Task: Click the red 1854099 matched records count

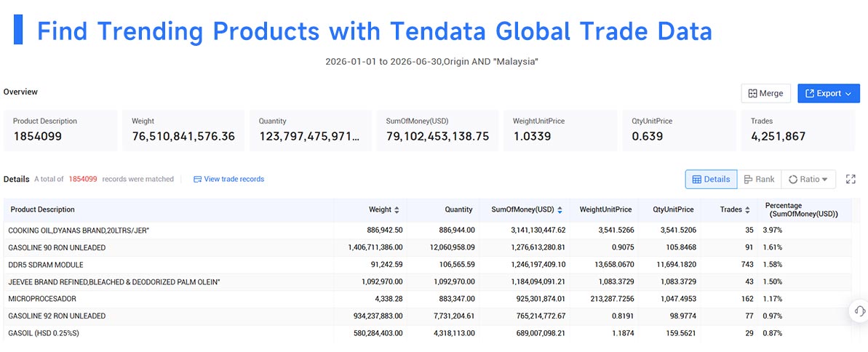Action: pos(83,180)
